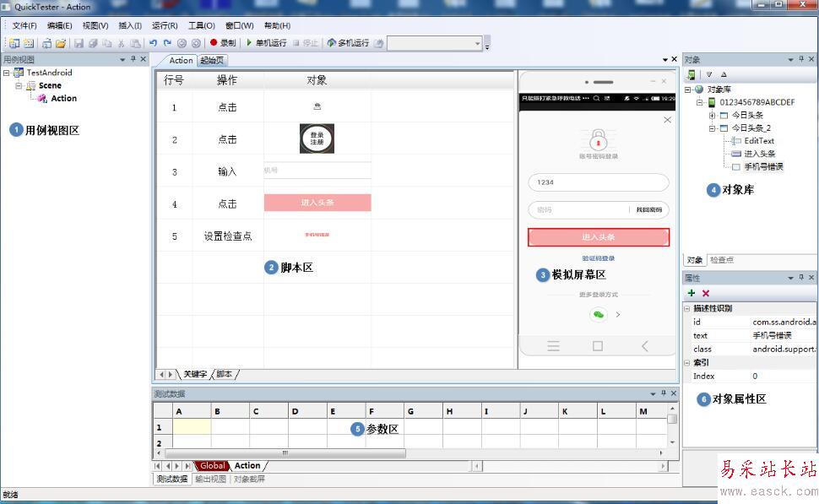The width and height of the screenshot is (819, 504).
Task: Switch to the 起始页 tab
Action: [212, 61]
